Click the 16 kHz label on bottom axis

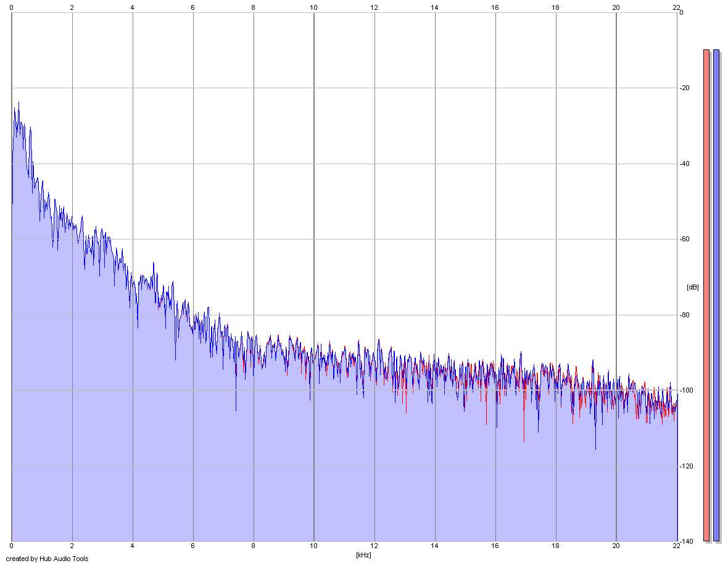click(495, 546)
